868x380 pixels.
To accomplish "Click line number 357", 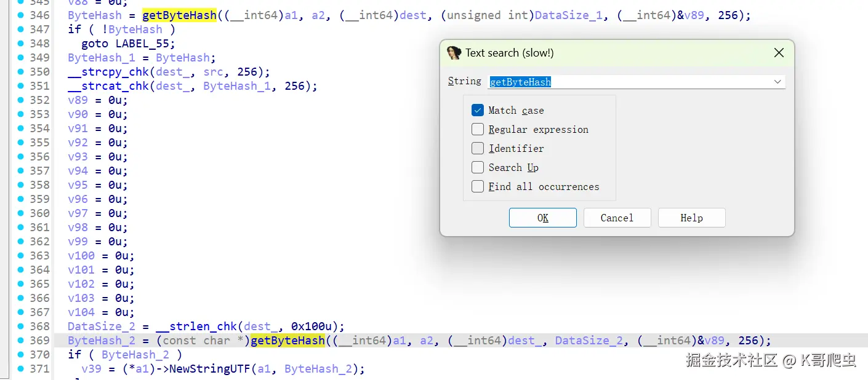I will point(39,170).
